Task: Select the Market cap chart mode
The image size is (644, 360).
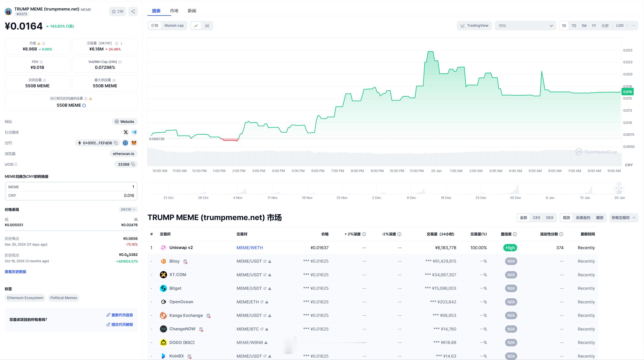Action: tap(174, 26)
